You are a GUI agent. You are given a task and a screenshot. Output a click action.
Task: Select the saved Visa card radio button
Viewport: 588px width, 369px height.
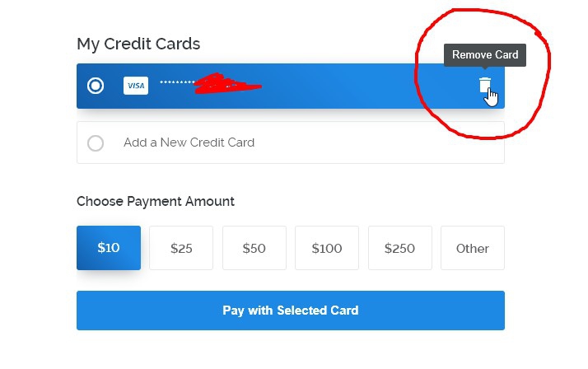pos(96,86)
